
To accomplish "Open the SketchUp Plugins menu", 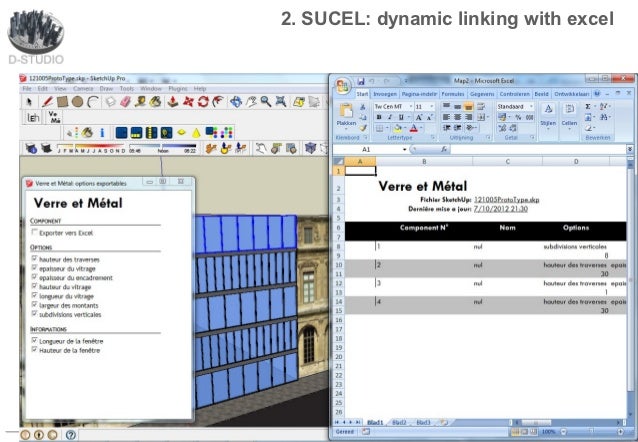I will pos(178,88).
